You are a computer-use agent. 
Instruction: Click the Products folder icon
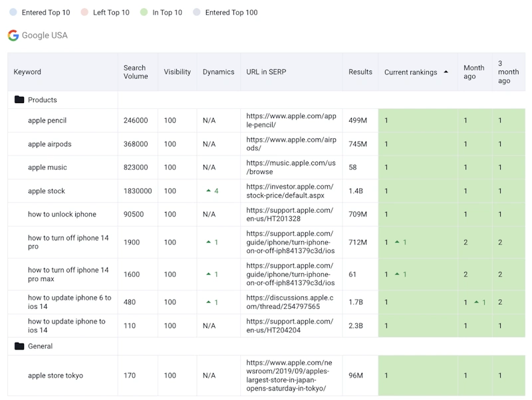(19, 100)
